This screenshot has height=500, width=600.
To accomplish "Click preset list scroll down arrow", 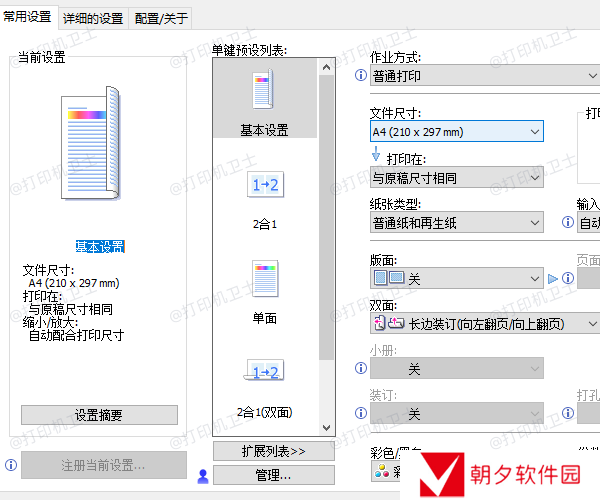I will 326,427.
